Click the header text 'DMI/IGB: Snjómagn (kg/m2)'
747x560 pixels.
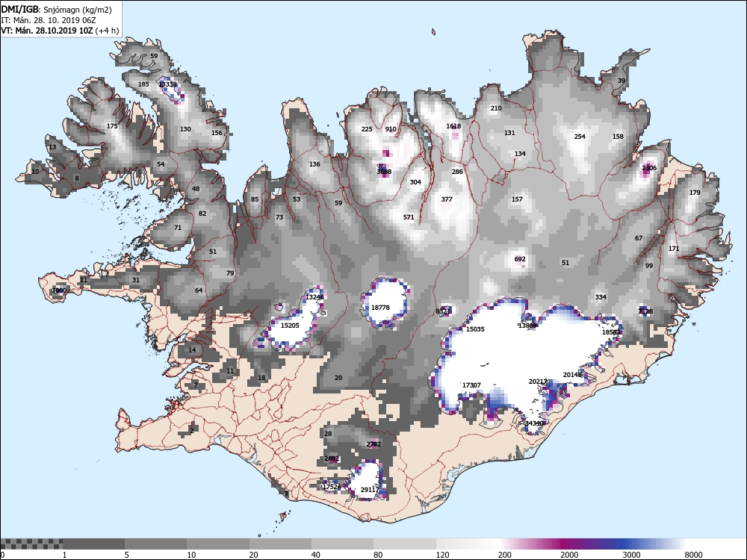[x=57, y=10]
